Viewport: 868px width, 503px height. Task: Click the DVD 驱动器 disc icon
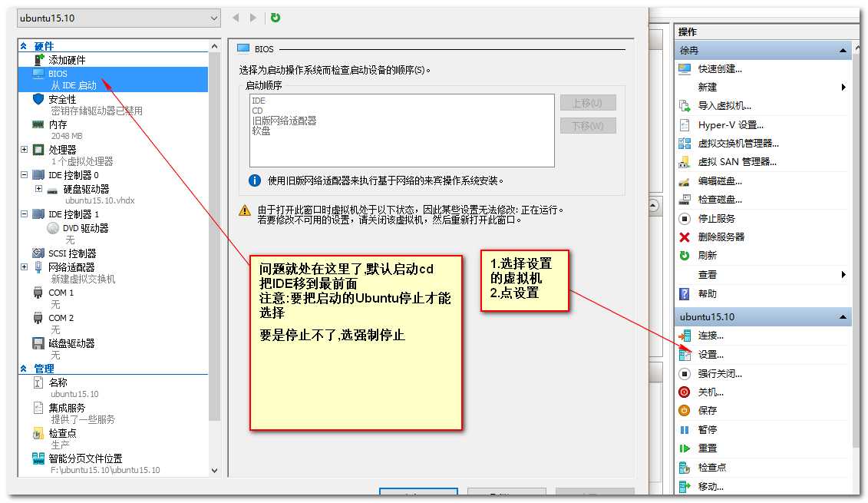pos(53,228)
